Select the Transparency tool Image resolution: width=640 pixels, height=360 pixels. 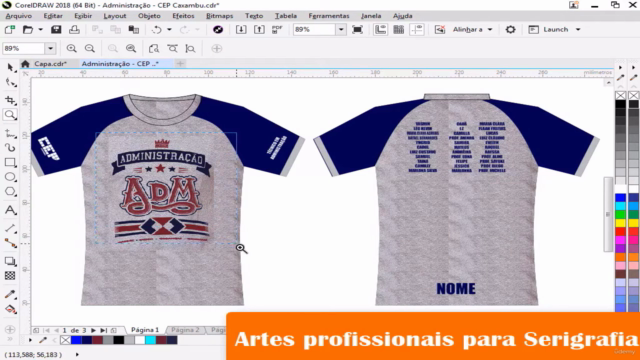click(x=10, y=276)
